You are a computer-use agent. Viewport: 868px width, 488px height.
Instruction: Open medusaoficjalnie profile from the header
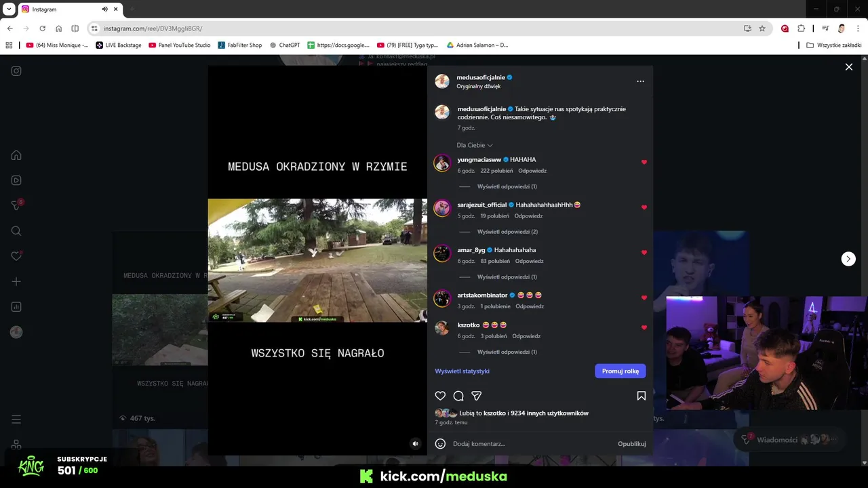(481, 77)
